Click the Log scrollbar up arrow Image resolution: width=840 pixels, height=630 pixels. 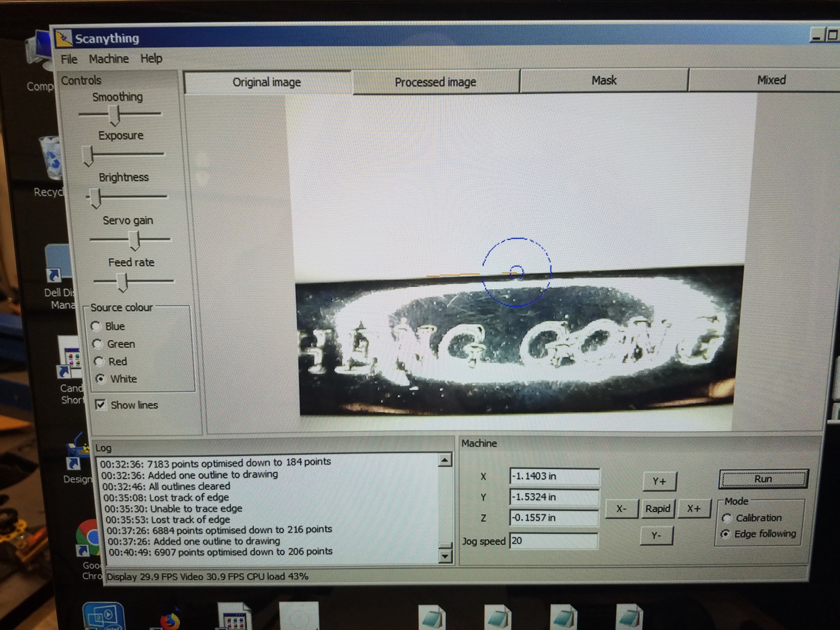click(x=445, y=460)
